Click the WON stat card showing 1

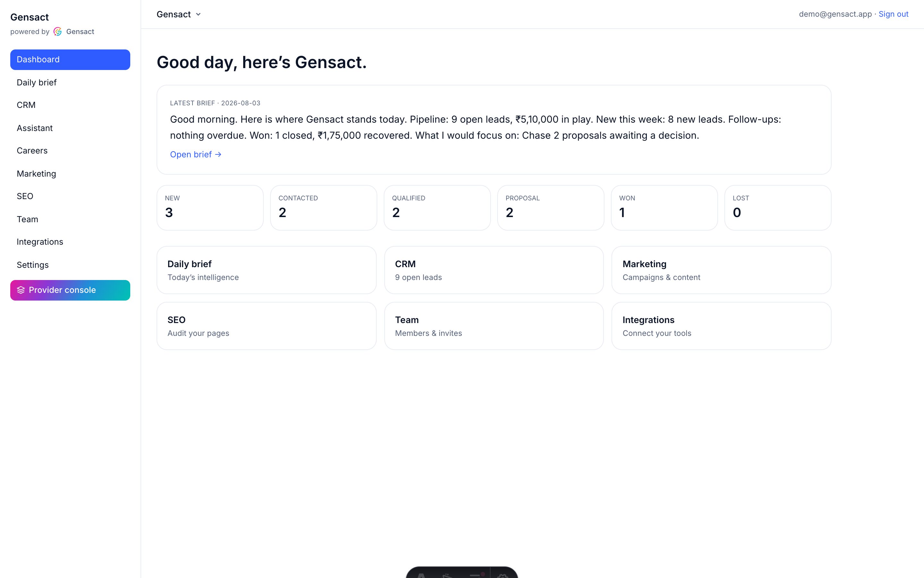point(664,208)
